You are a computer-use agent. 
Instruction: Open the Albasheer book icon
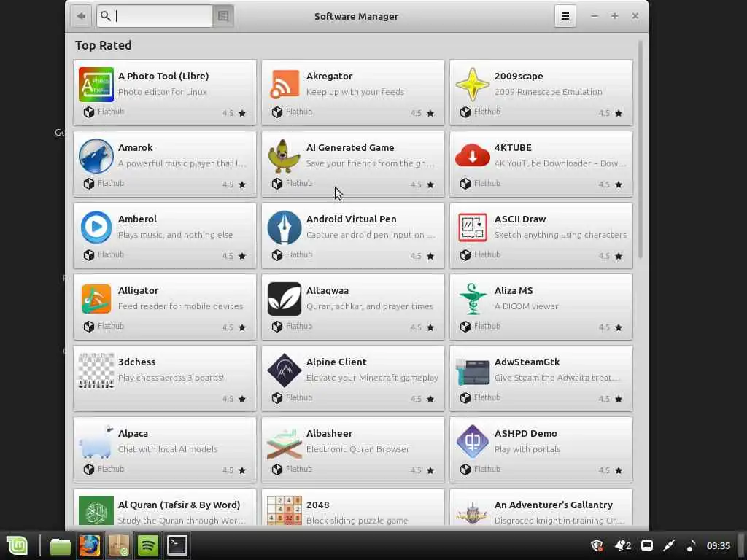pyautogui.click(x=285, y=443)
